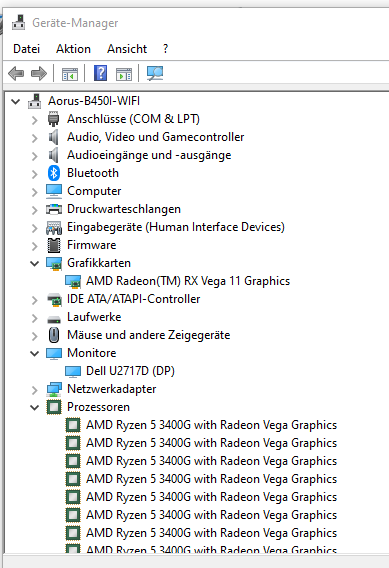Open the Aktion menu
The width and height of the screenshot is (389, 568).
pyautogui.click(x=73, y=49)
